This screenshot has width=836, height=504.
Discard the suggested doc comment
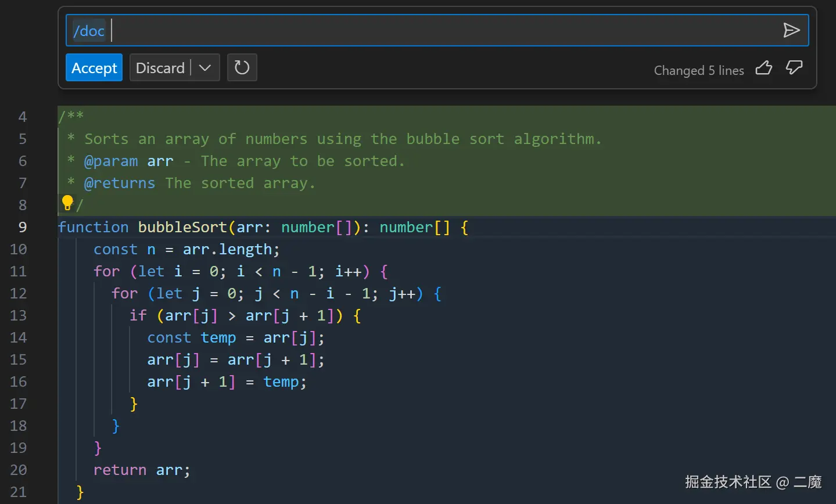click(x=160, y=67)
